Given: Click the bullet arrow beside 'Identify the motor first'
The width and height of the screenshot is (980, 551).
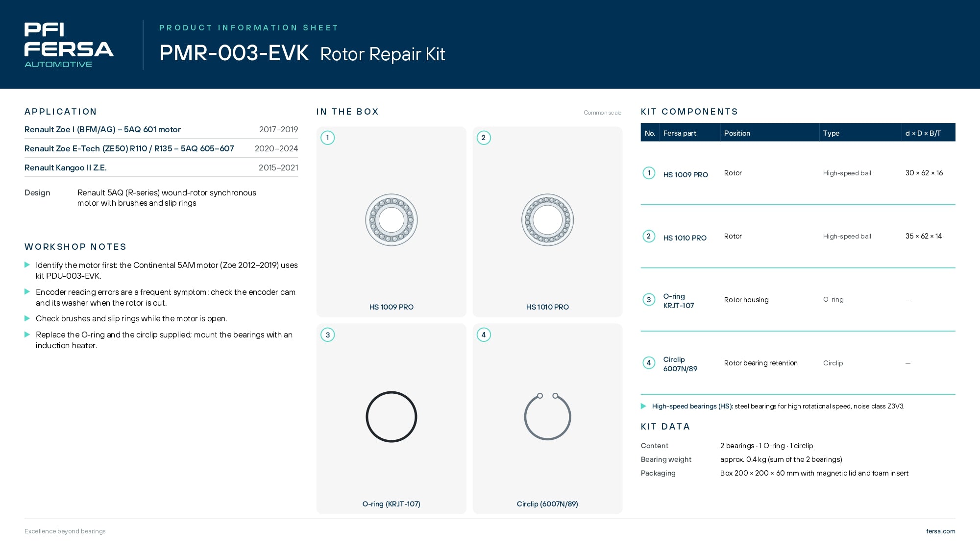Looking at the screenshot, I should click(27, 265).
